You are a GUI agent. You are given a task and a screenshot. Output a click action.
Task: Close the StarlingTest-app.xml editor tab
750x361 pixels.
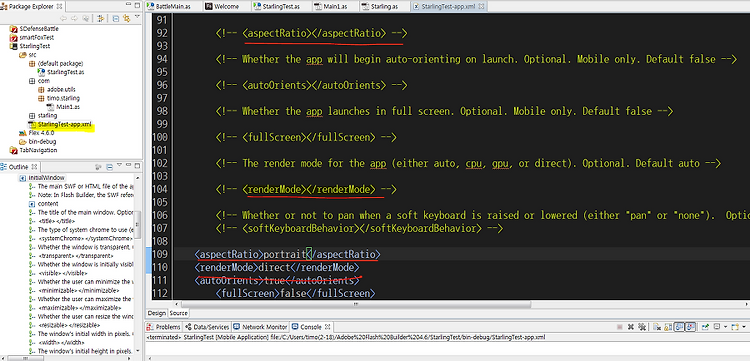(x=481, y=6)
